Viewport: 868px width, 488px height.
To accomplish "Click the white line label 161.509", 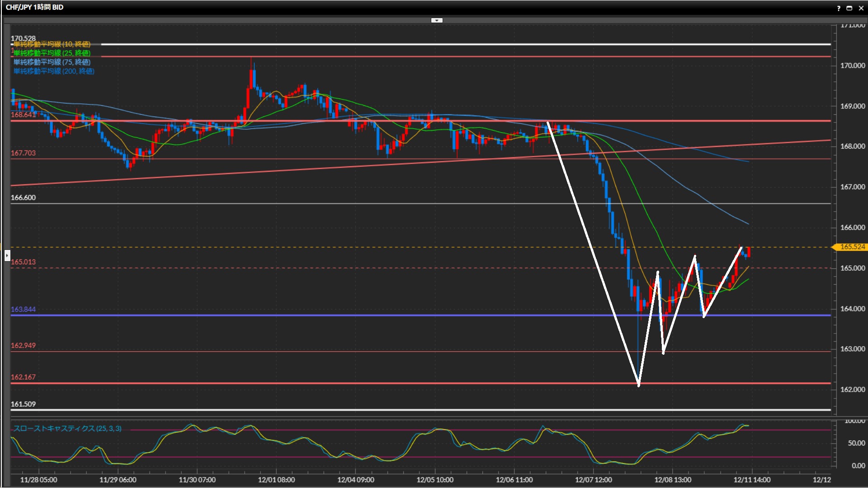I will click(23, 404).
